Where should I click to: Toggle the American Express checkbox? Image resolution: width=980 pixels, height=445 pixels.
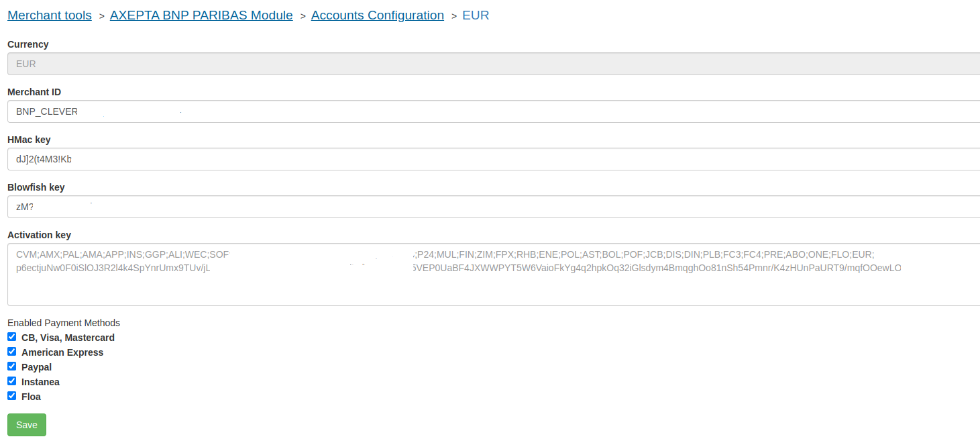tap(11, 352)
